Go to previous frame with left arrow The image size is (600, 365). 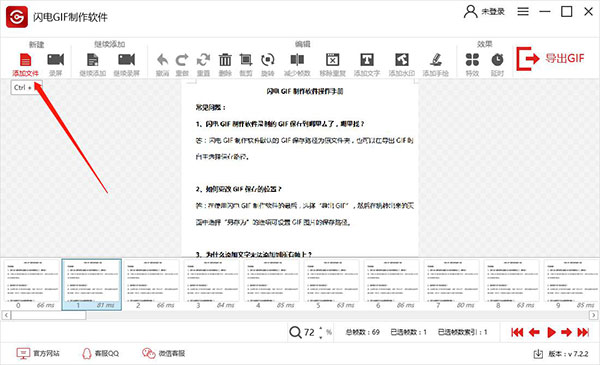coord(534,332)
